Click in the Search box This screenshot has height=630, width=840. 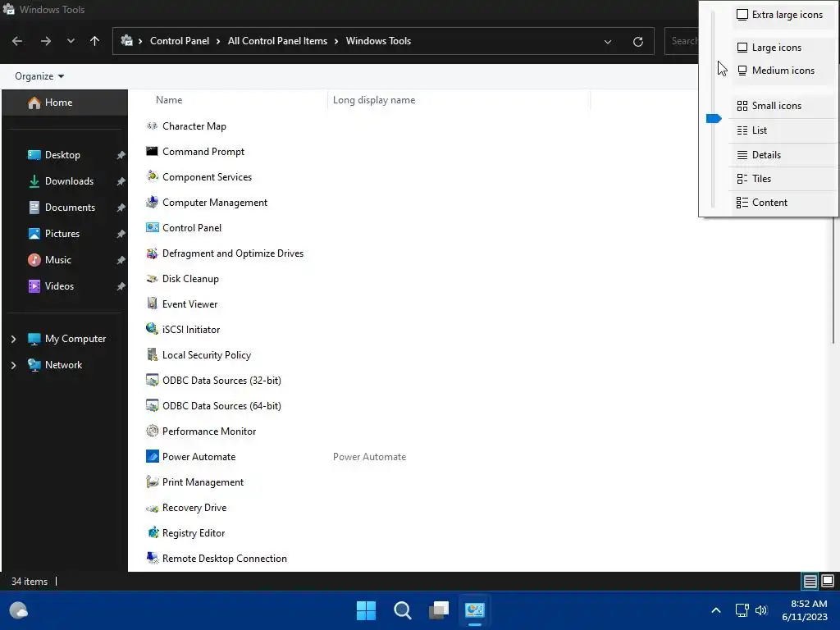(x=682, y=41)
